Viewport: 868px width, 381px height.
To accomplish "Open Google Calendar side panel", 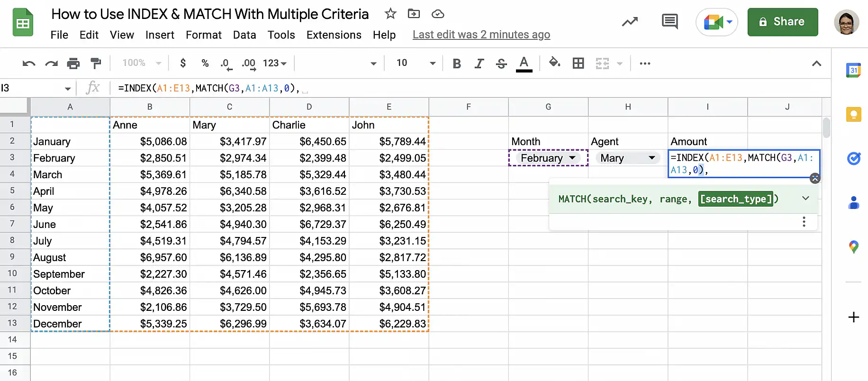I will click(x=853, y=70).
